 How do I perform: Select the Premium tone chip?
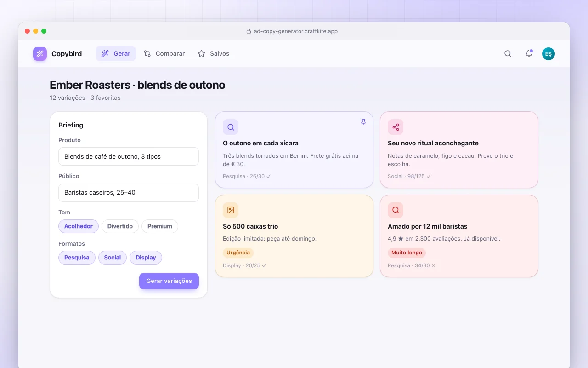pyautogui.click(x=160, y=226)
